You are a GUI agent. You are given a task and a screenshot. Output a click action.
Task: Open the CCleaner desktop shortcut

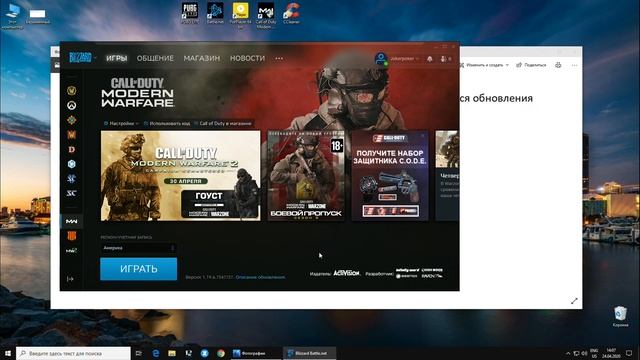pyautogui.click(x=291, y=13)
